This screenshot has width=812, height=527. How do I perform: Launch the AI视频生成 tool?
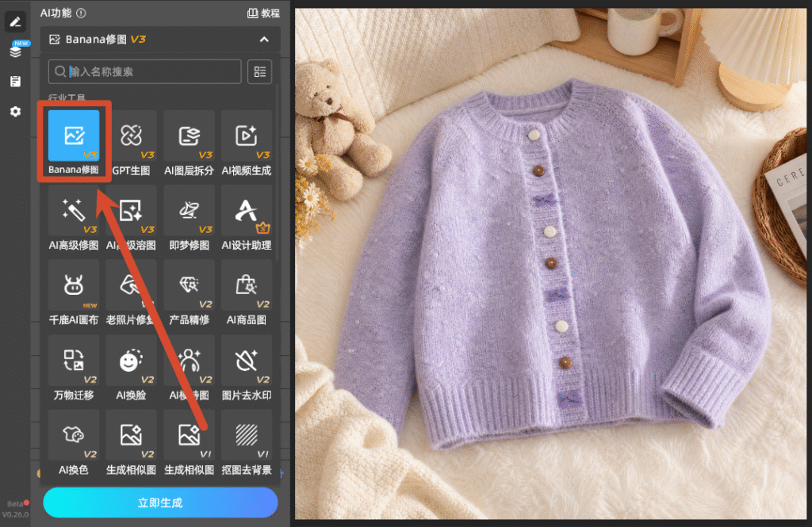pyautogui.click(x=247, y=136)
